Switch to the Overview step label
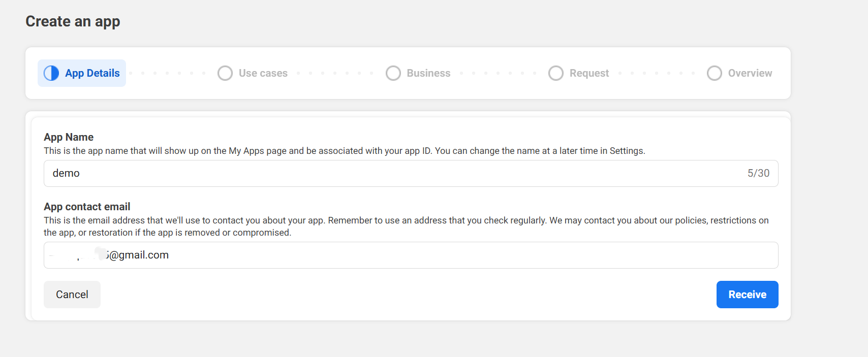Screen dimensions: 868x357 pos(750,73)
